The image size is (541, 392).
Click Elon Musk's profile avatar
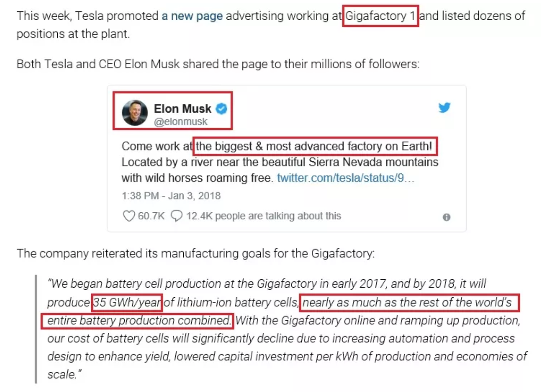click(135, 112)
